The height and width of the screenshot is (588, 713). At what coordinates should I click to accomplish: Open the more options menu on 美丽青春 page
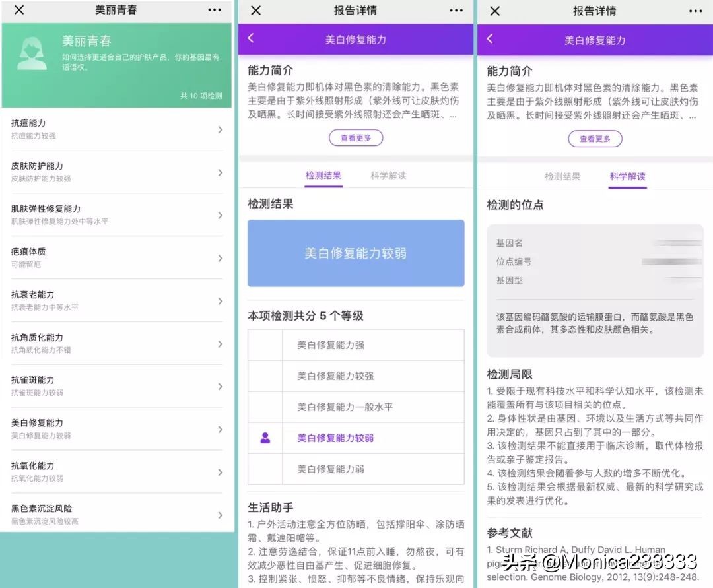point(213,10)
